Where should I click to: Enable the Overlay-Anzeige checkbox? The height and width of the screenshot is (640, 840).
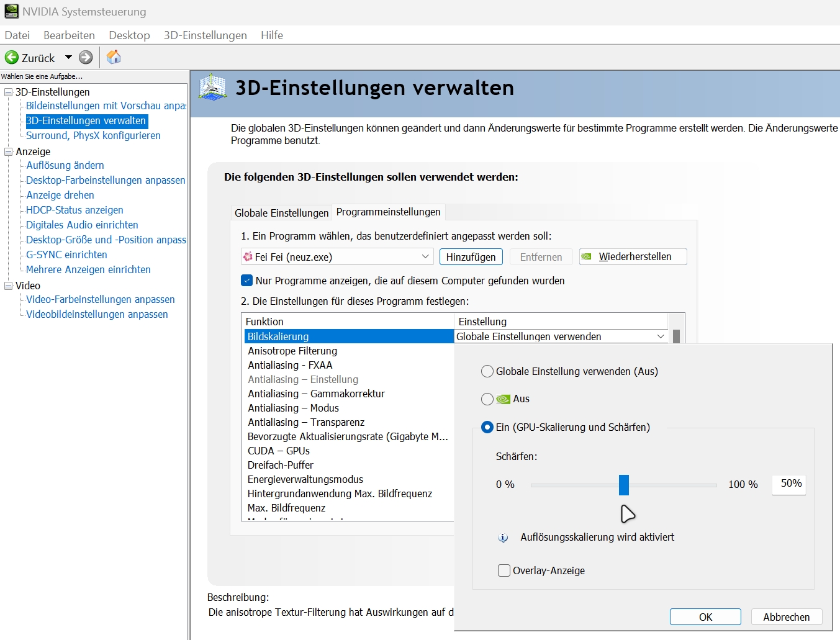click(504, 570)
